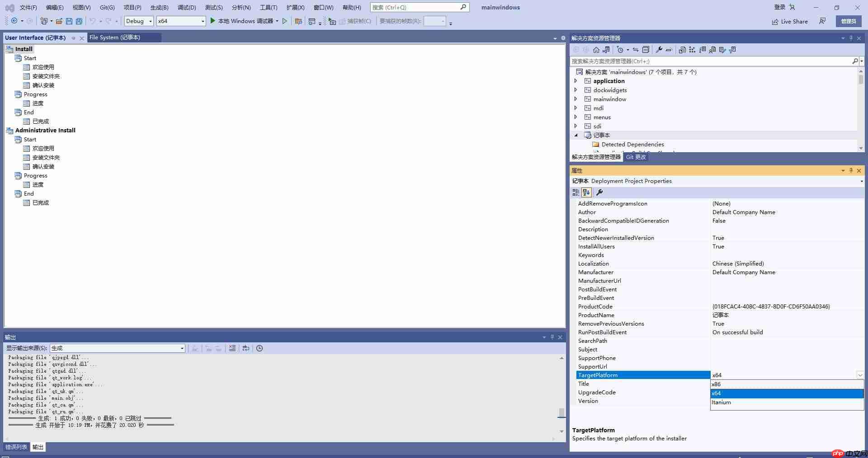Collapse All in Solution Explorer toolbar
Screen dimensions: 868x458
point(646,50)
